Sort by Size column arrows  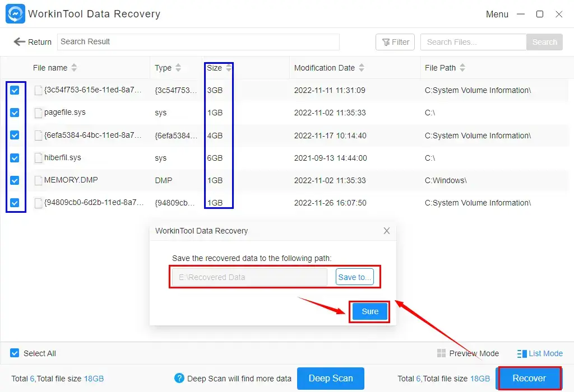(229, 68)
